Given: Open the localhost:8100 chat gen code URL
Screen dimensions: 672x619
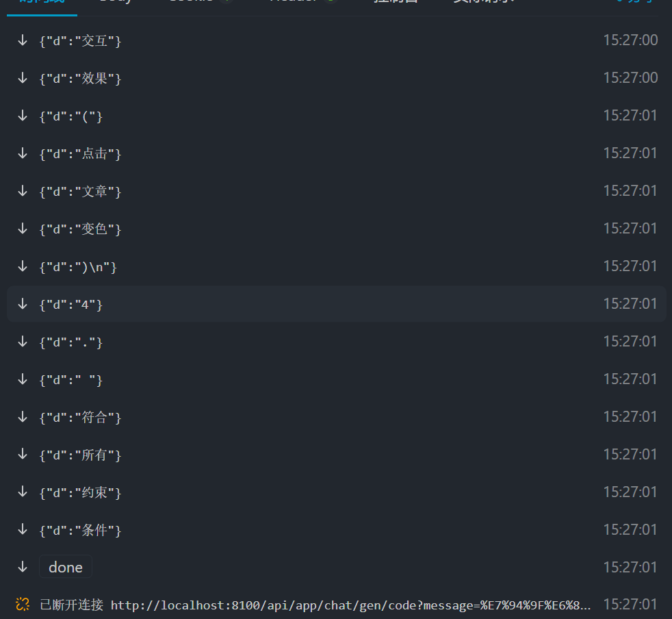Looking at the screenshot, I should pyautogui.click(x=350, y=605).
